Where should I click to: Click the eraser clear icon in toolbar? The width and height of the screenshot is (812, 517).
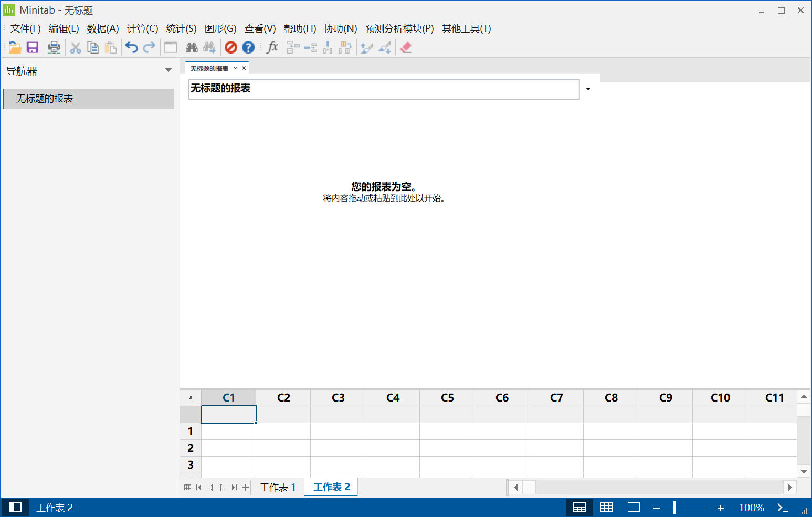pyautogui.click(x=406, y=47)
